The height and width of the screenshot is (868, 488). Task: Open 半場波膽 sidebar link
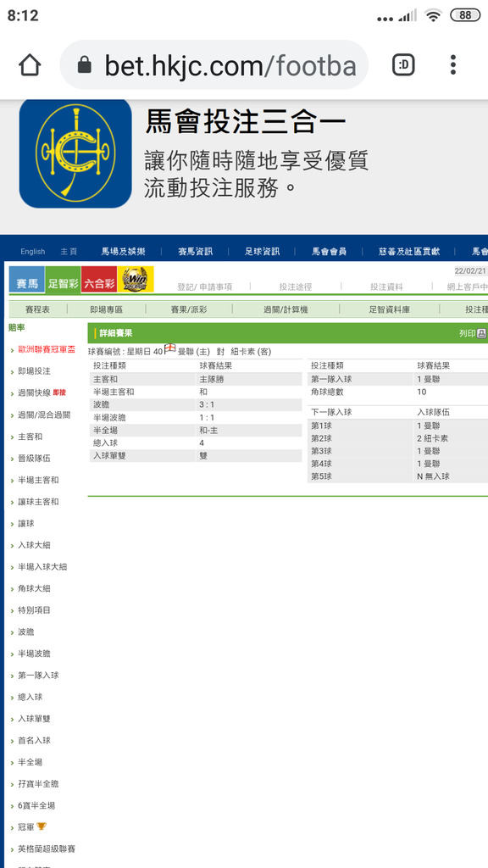[34, 654]
